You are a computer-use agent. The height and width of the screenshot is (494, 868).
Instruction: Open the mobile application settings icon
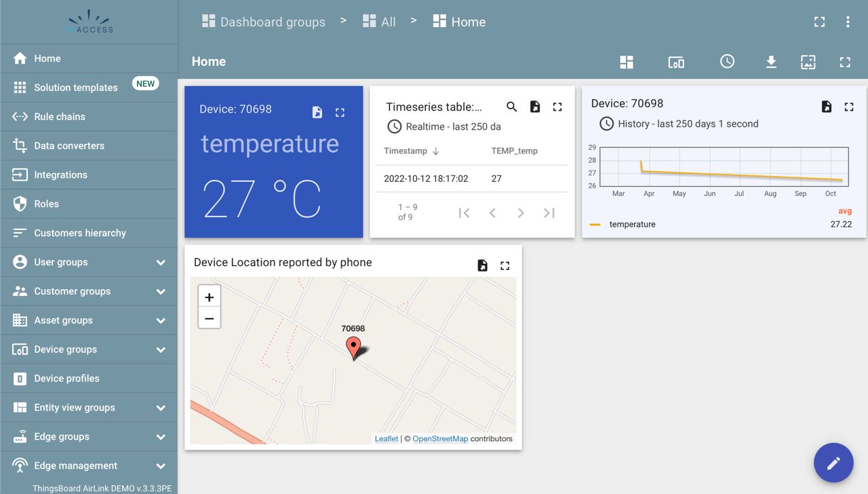click(x=676, y=62)
